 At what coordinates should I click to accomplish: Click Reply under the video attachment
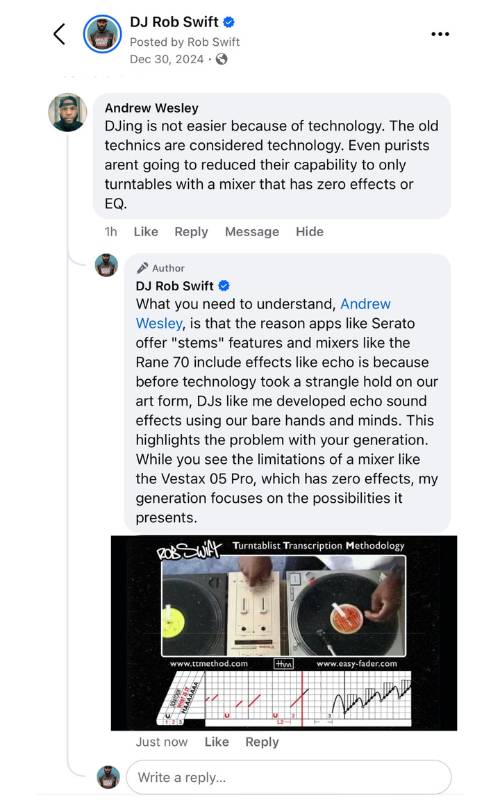[262, 742]
